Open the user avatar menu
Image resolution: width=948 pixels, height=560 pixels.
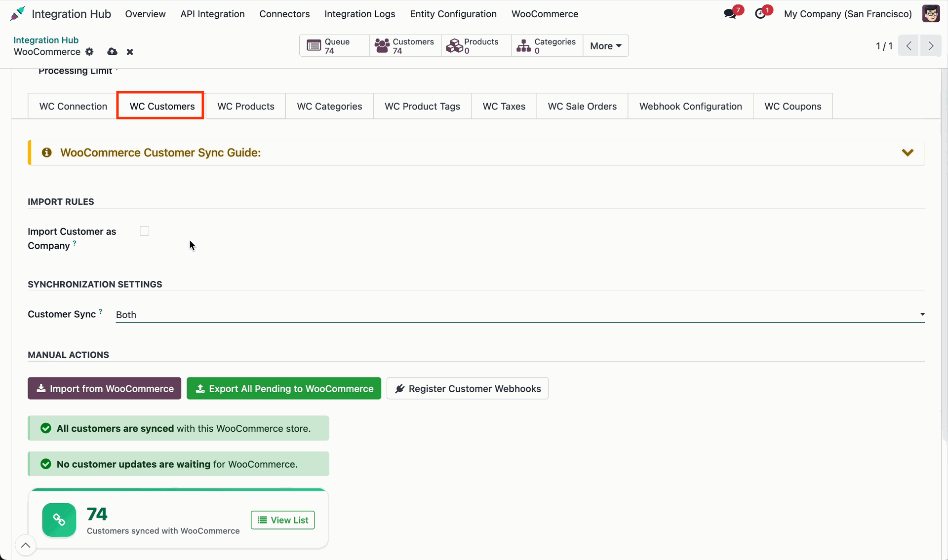[x=931, y=14]
